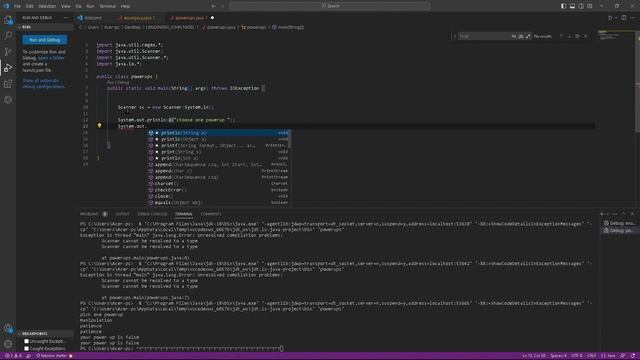Screen dimensions: 640x360
Task: Click the UTF-8 encoding status item
Action: [577, 356]
